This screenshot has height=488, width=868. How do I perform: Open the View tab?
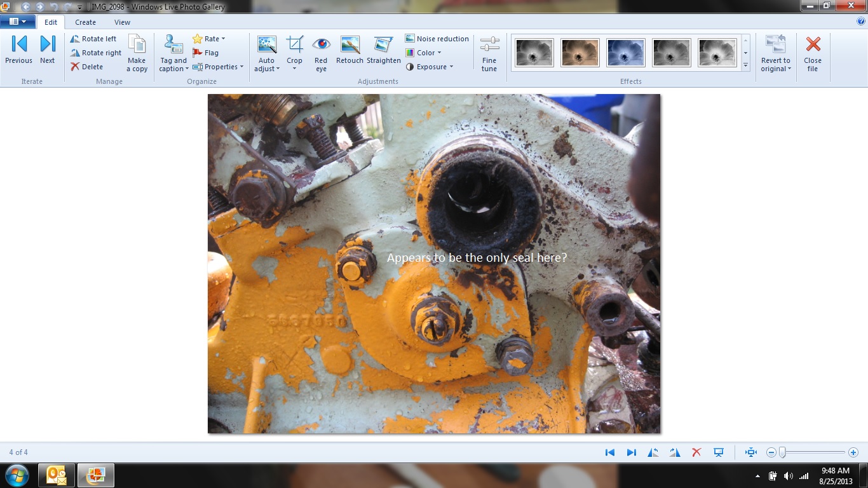[x=122, y=22]
